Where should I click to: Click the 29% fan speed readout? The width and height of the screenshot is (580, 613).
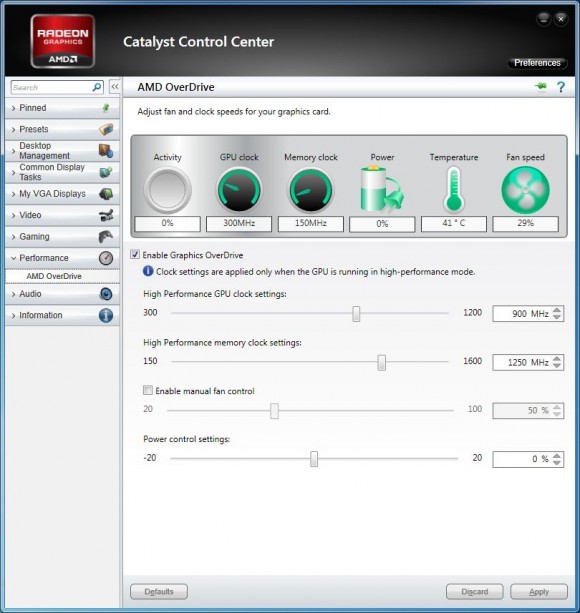525,224
